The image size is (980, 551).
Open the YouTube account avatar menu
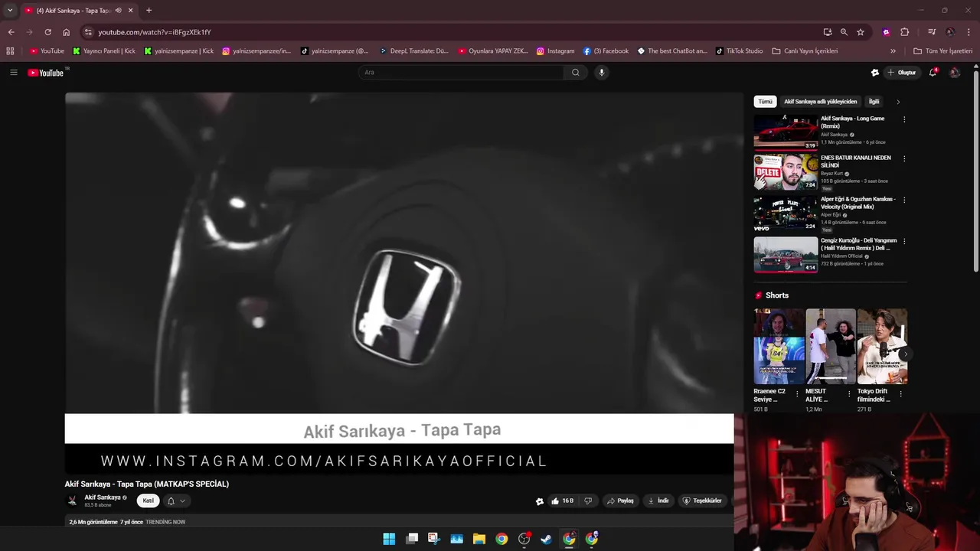click(955, 73)
